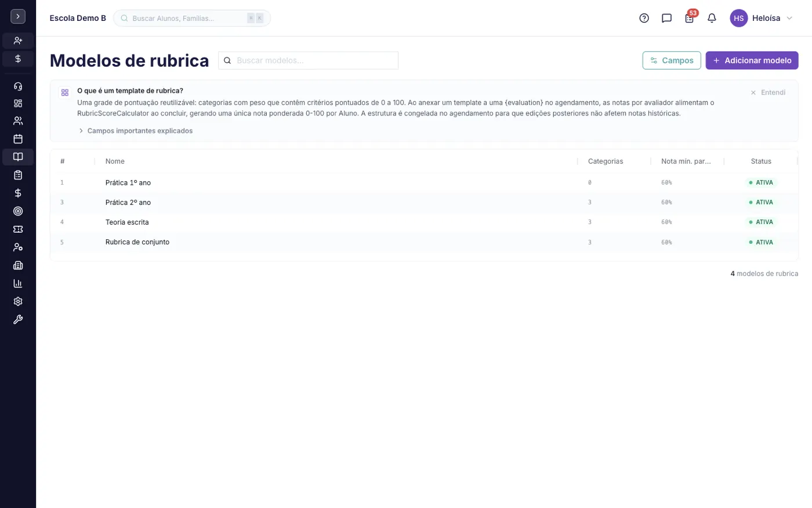The width and height of the screenshot is (812, 508).
Task: Open the Teoria escrita row
Action: (x=424, y=222)
